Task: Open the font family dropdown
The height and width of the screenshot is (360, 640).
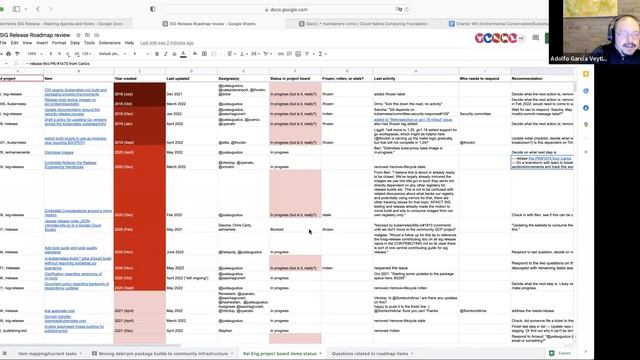Action: pos(111,54)
